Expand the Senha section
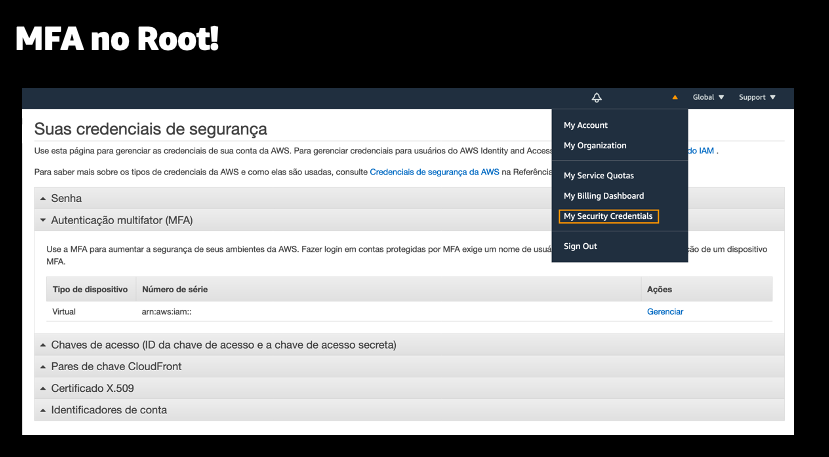 [409, 198]
